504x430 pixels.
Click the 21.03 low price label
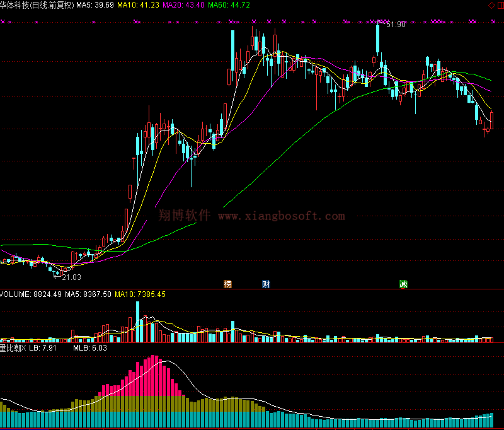(x=71, y=277)
